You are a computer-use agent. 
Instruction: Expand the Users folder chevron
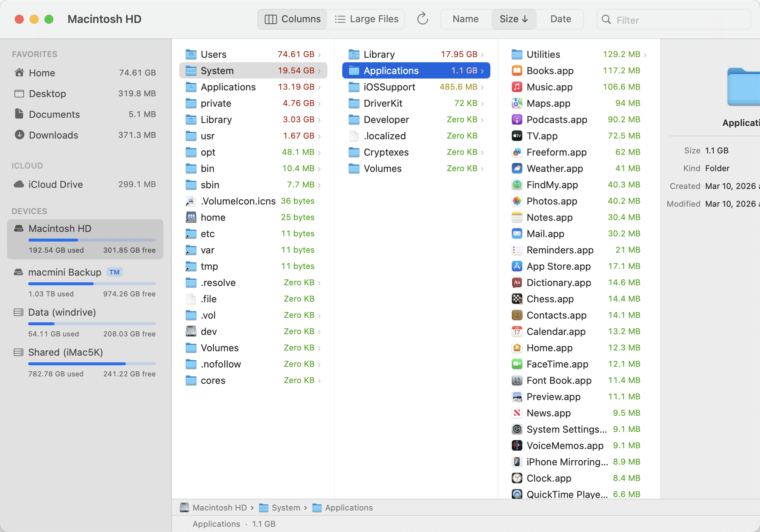(x=319, y=54)
